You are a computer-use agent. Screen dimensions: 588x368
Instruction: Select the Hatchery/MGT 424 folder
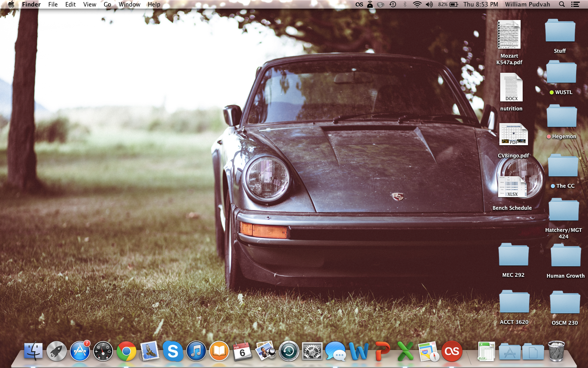point(563,218)
